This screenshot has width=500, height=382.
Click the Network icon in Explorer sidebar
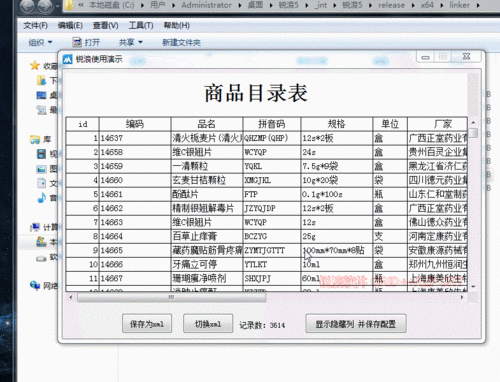35,285
